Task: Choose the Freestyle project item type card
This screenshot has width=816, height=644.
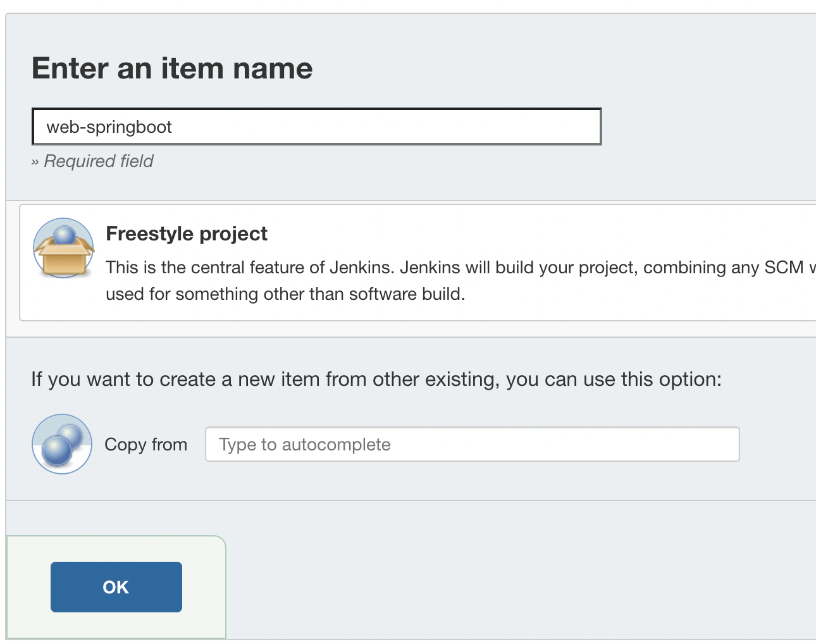Action: pyautogui.click(x=417, y=263)
